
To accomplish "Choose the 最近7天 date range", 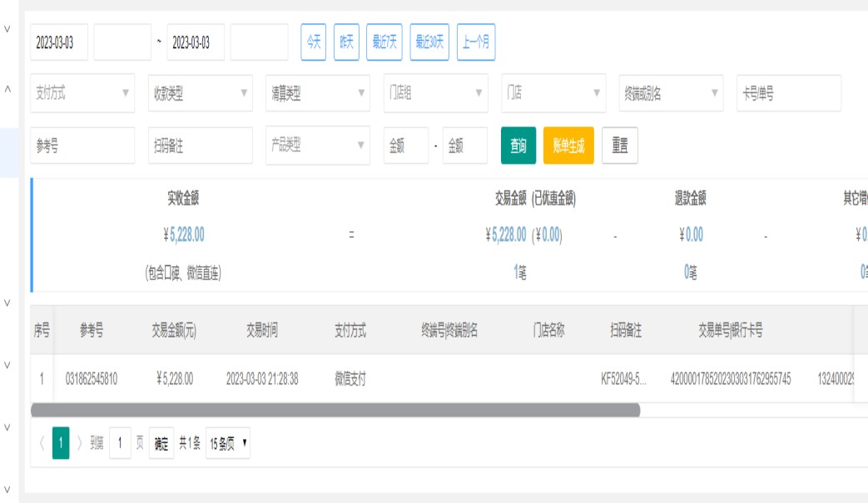I will click(x=384, y=43).
